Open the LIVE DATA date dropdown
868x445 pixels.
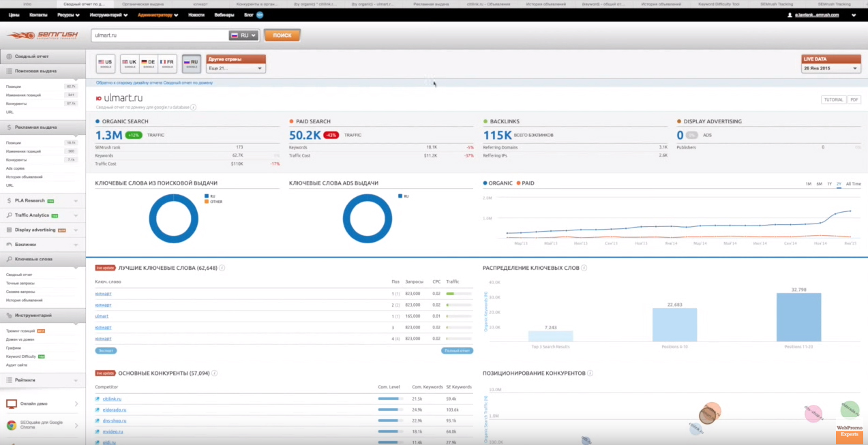tap(830, 68)
